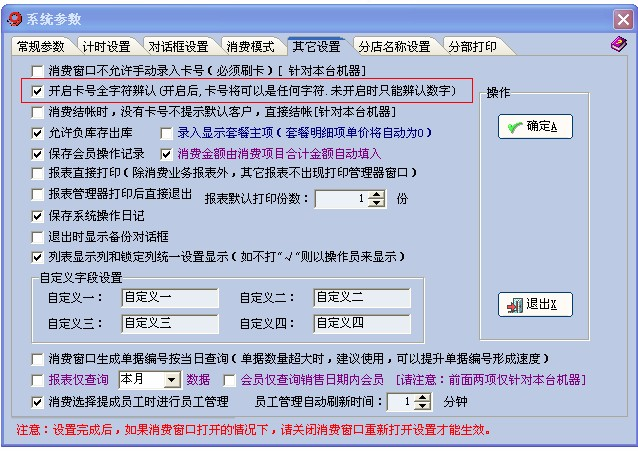
Task: Increase the 报表默认打印份数 spinner value
Action: [377, 194]
